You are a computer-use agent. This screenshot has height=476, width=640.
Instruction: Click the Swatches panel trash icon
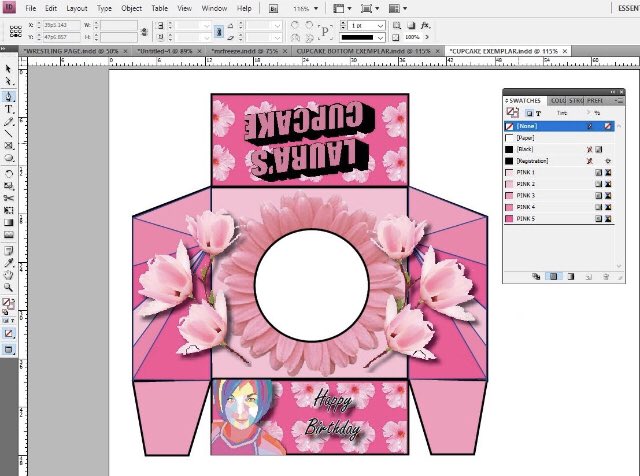click(606, 277)
